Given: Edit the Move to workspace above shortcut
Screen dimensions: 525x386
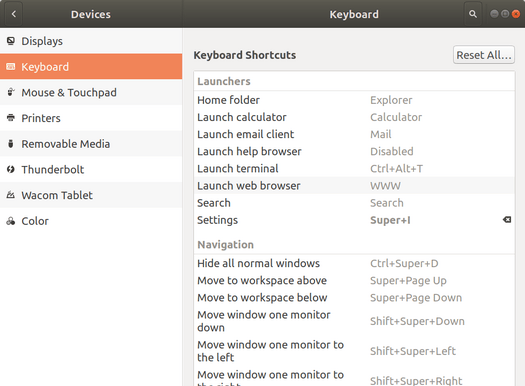Looking at the screenshot, I should 354,280.
